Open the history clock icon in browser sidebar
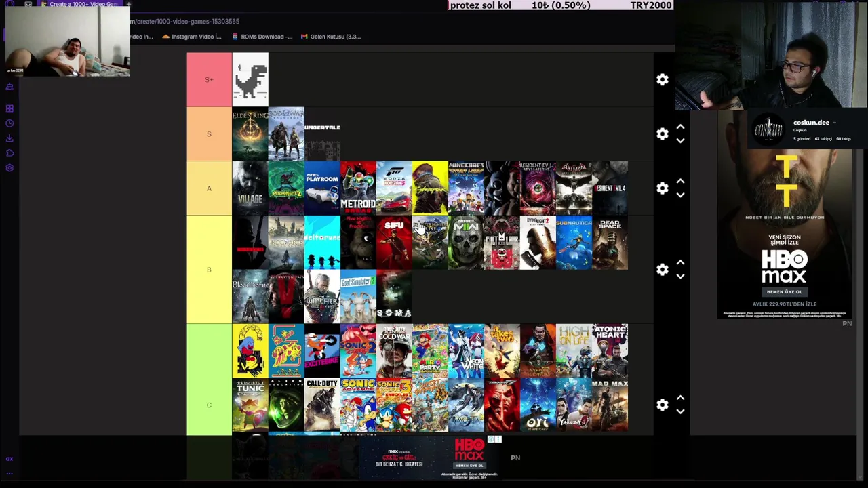Image resolution: width=868 pixels, height=488 pixels. 9,123
